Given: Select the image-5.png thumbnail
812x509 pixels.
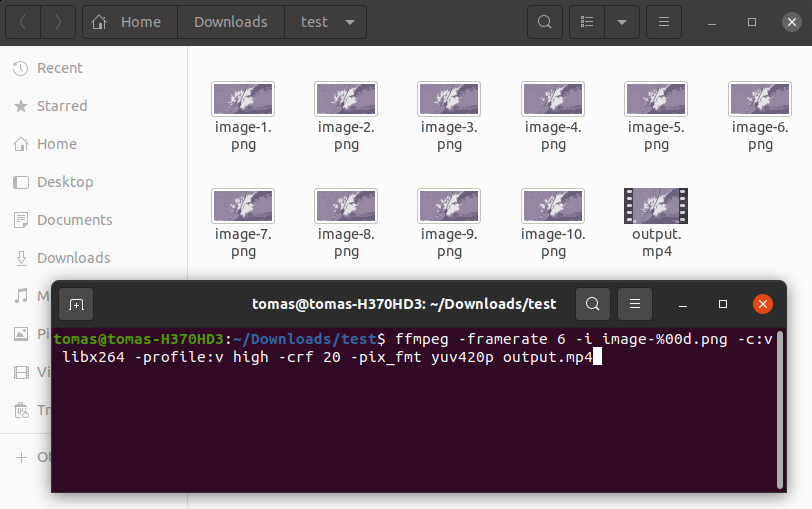Looking at the screenshot, I should (656, 99).
